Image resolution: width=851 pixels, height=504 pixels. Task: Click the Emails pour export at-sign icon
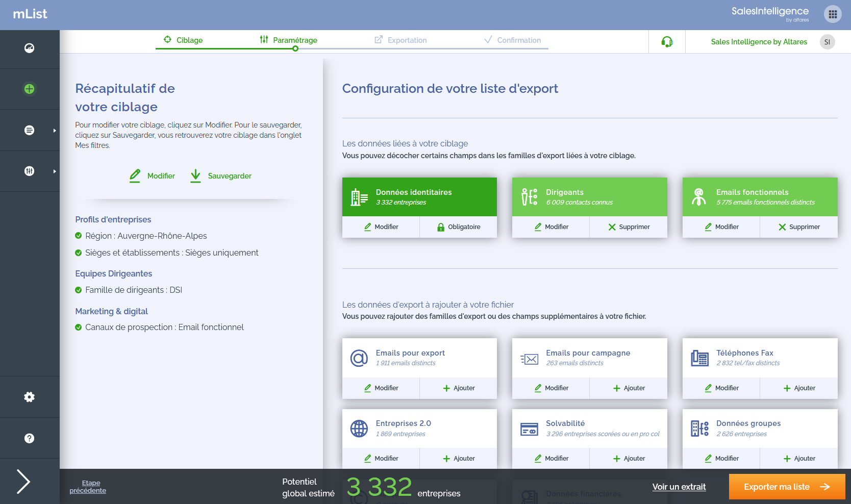(359, 358)
